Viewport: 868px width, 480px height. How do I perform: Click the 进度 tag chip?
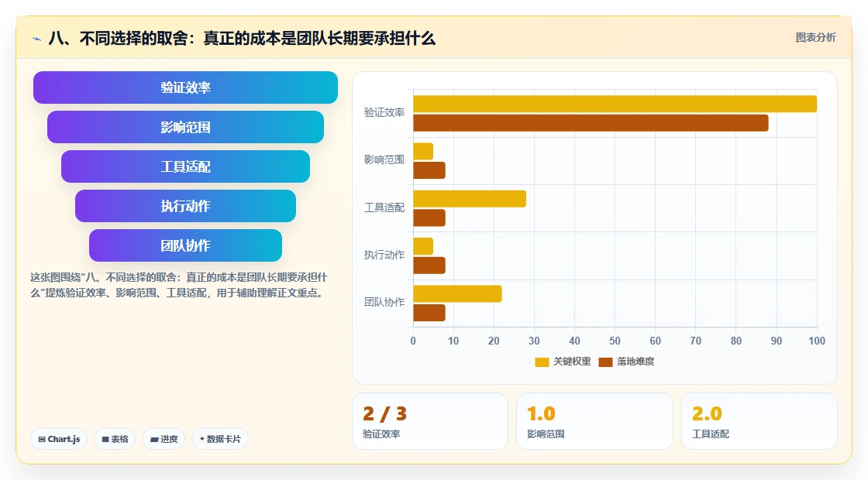[164, 439]
